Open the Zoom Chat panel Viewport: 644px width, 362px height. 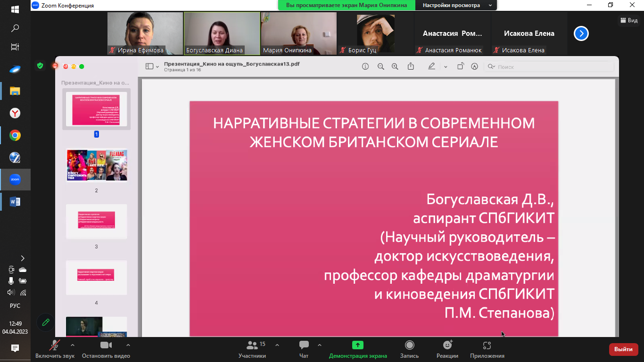pyautogui.click(x=304, y=349)
